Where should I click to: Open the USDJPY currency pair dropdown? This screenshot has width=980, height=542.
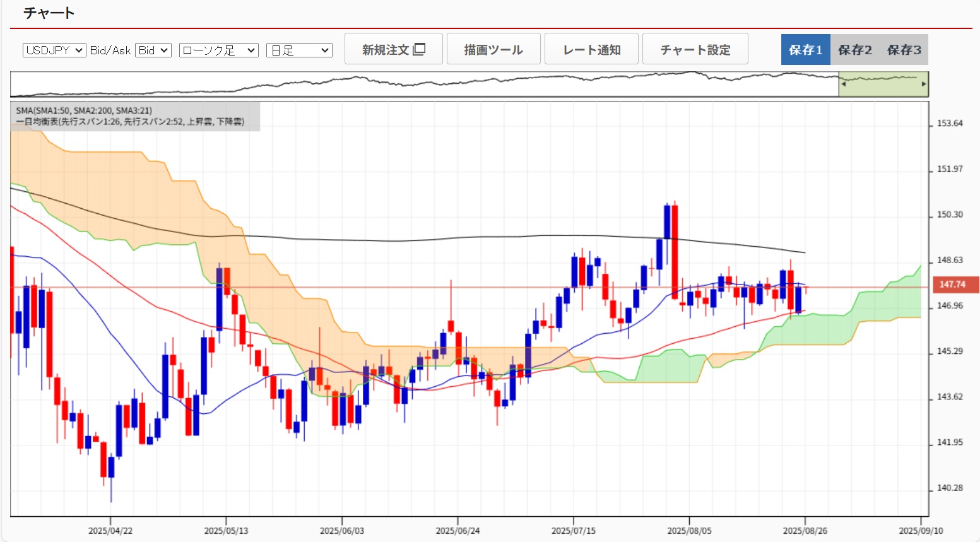tap(54, 50)
